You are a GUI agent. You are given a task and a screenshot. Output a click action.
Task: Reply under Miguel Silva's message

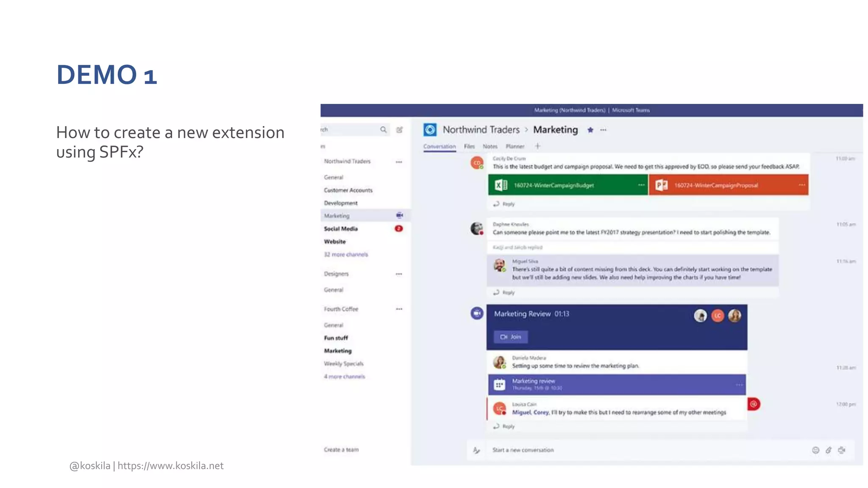(x=504, y=293)
